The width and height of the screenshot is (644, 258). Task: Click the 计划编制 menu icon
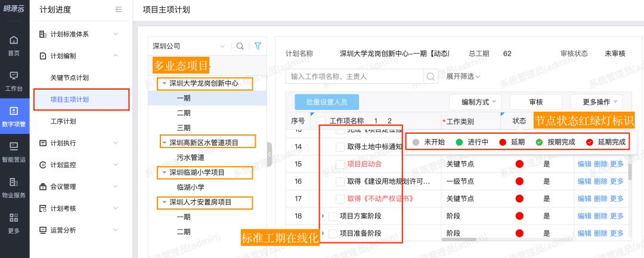click(43, 56)
